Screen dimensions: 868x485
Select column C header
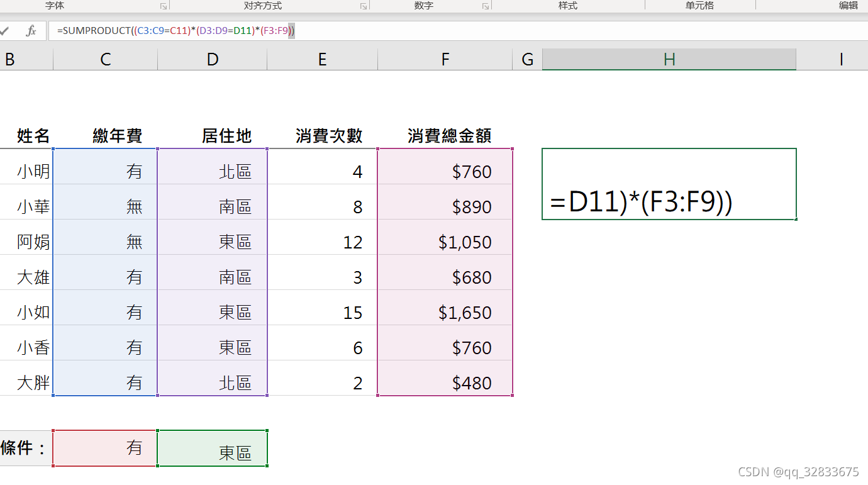click(x=106, y=60)
